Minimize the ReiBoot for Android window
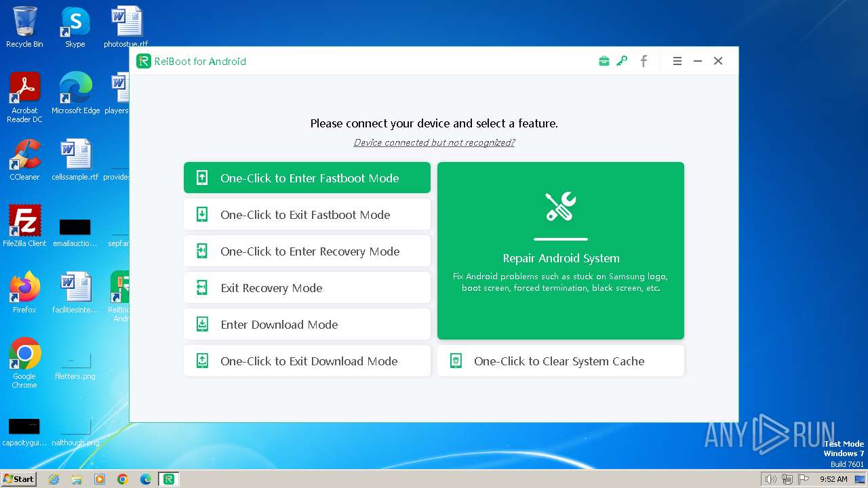The image size is (868, 488). tap(697, 61)
